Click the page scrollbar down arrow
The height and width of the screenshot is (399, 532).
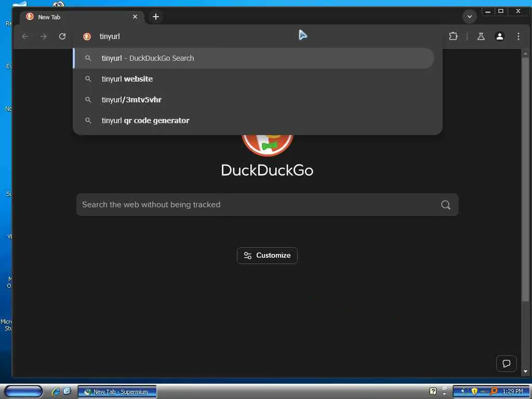(525, 371)
